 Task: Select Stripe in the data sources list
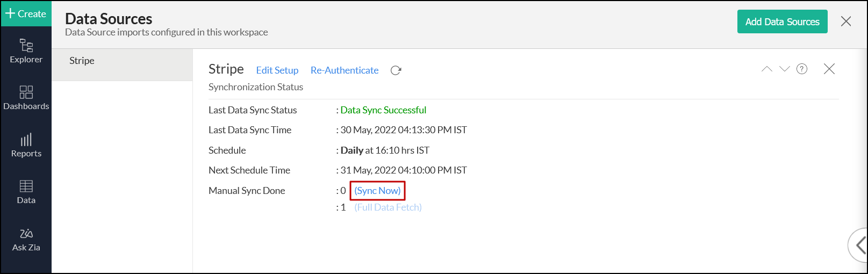point(82,61)
